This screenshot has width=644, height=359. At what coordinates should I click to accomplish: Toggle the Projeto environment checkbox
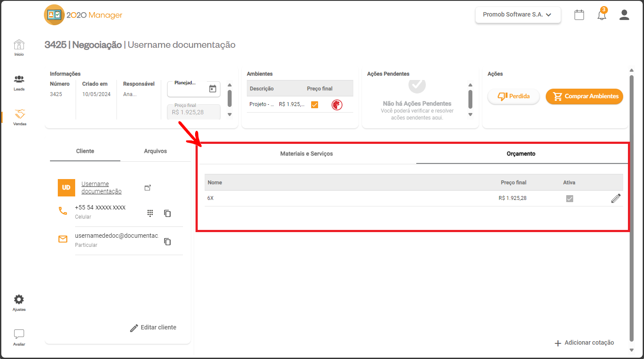tap(315, 105)
